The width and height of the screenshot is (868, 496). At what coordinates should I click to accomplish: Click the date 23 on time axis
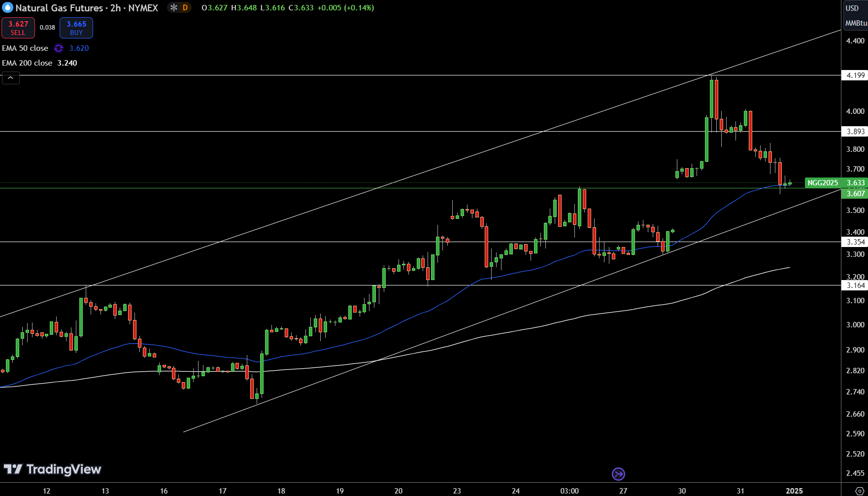[x=457, y=491]
